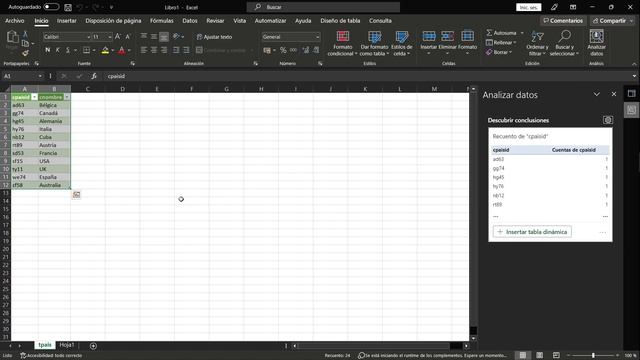Click cell containing Alemania

(54, 121)
